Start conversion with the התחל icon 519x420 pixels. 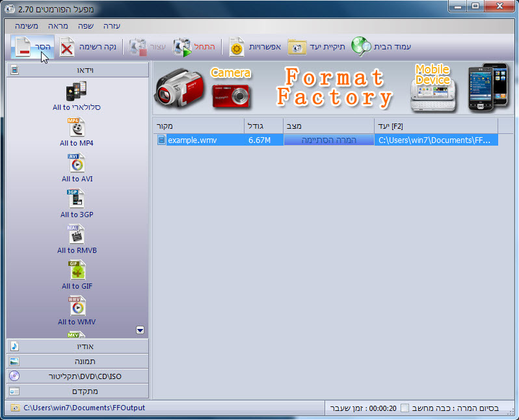182,47
